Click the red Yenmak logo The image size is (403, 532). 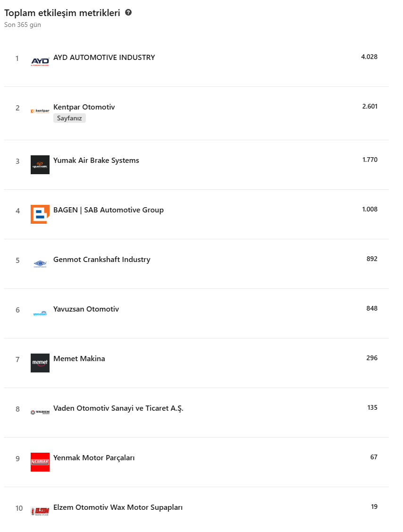coord(40,462)
